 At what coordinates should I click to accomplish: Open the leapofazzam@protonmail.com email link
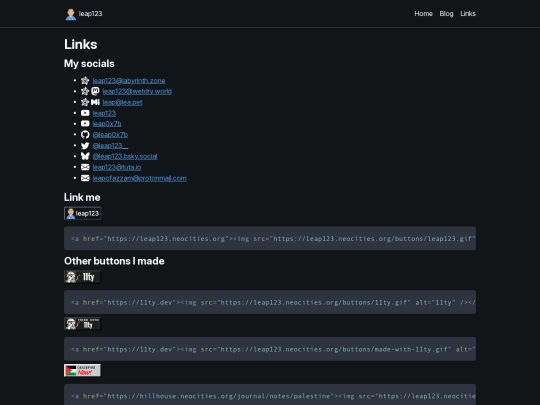pyautogui.click(x=139, y=178)
